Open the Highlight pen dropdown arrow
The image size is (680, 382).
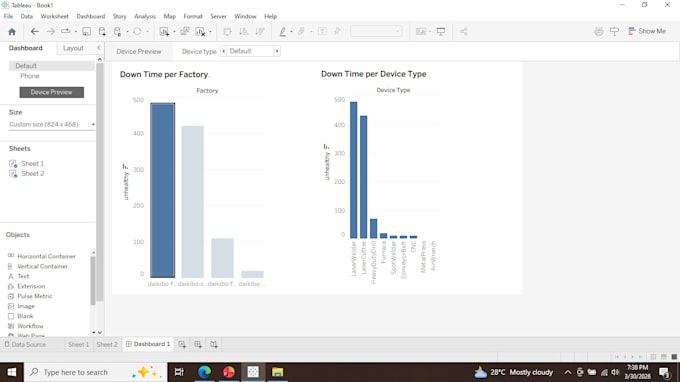[291, 32]
